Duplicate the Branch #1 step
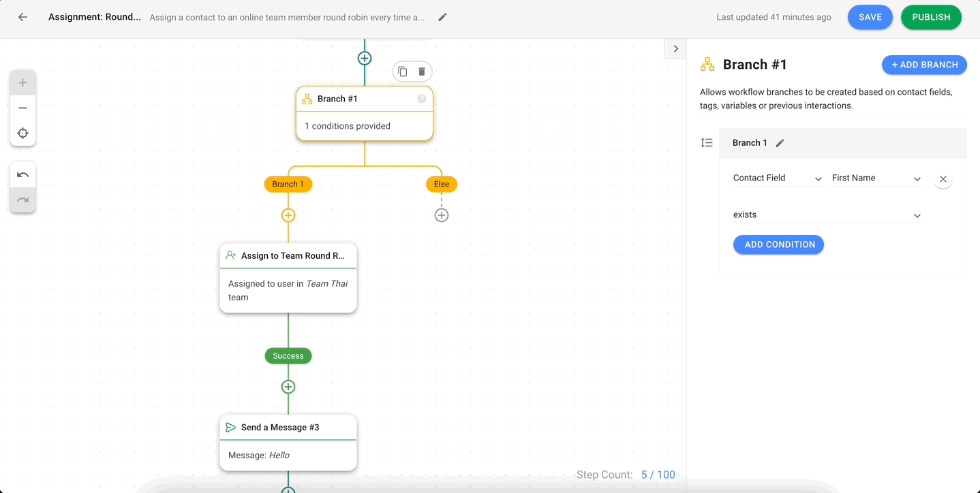Image resolution: width=980 pixels, height=493 pixels. tap(403, 71)
